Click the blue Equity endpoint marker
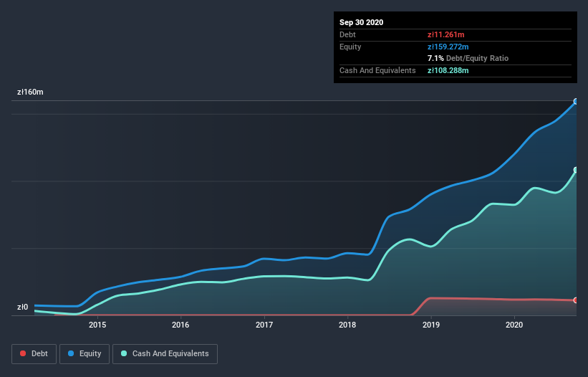 pos(576,101)
